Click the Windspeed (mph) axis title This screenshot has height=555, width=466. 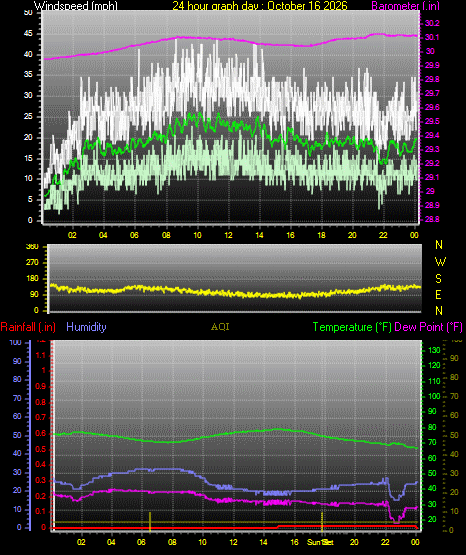coord(75,6)
